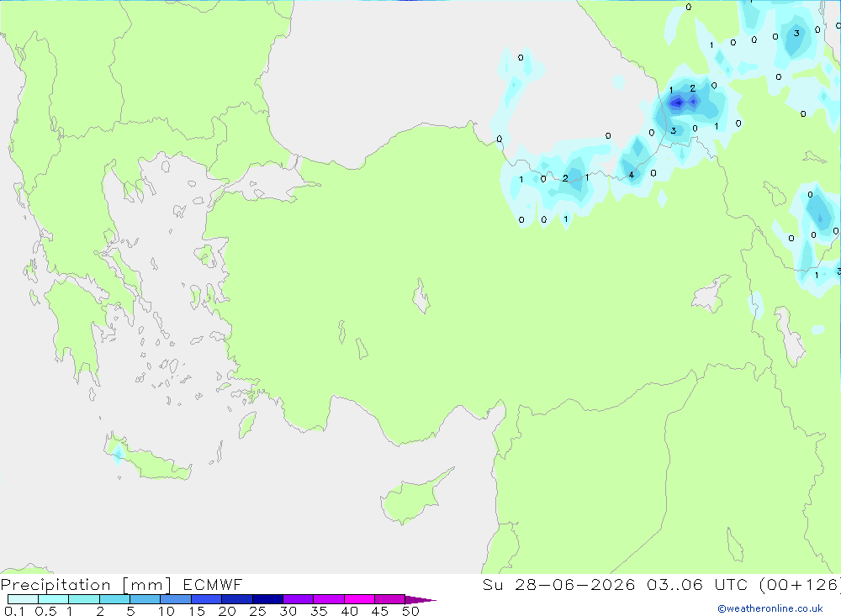
Task: Click the "Su" weekday label
Action: [x=492, y=584]
